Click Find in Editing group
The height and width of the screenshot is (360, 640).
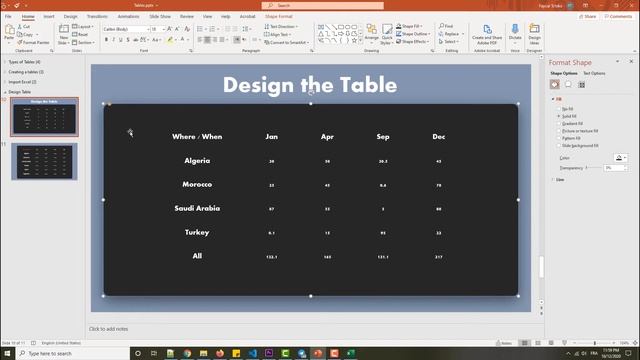446,26
